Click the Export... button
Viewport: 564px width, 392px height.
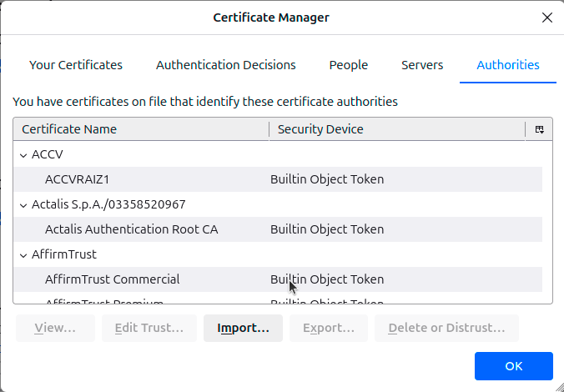tap(329, 328)
